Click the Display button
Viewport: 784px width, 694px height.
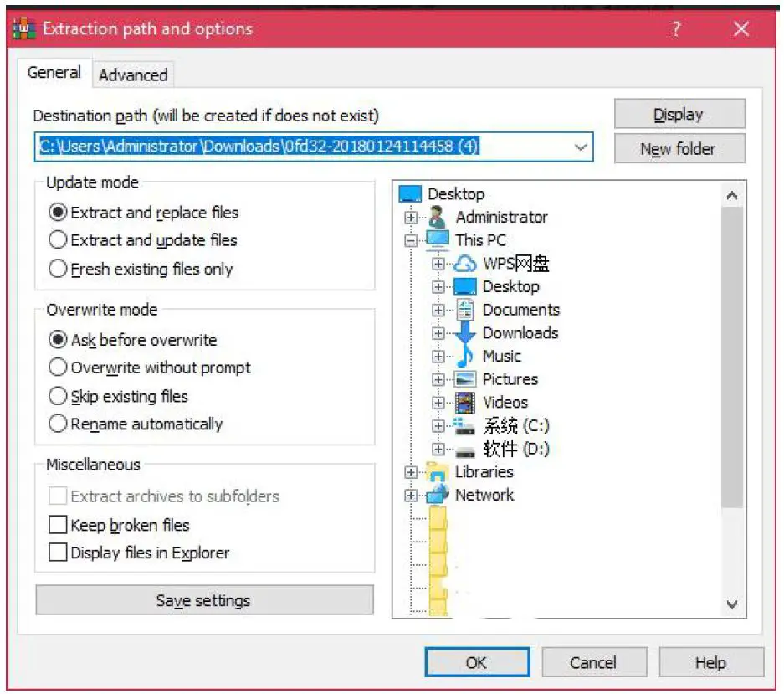pos(679,114)
